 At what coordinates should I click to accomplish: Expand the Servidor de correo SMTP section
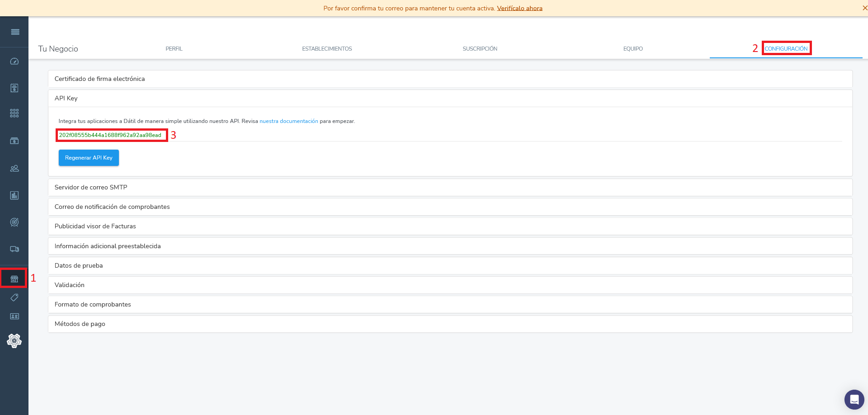coord(91,187)
